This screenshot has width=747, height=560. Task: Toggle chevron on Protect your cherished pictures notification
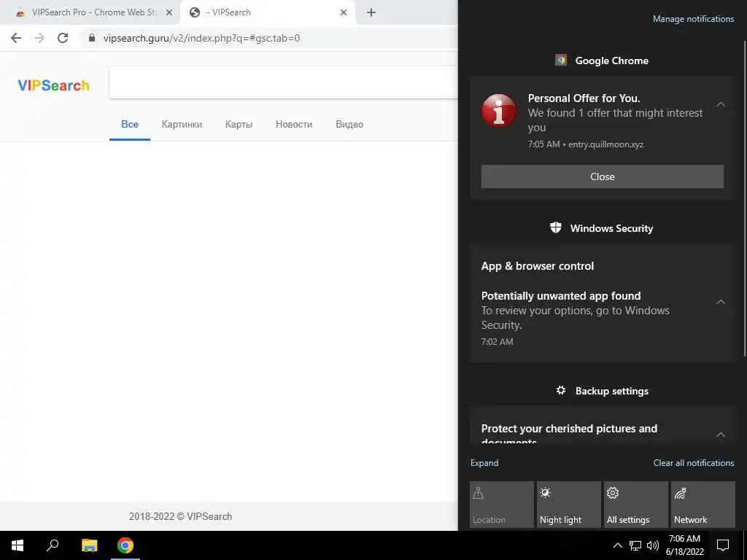point(721,435)
